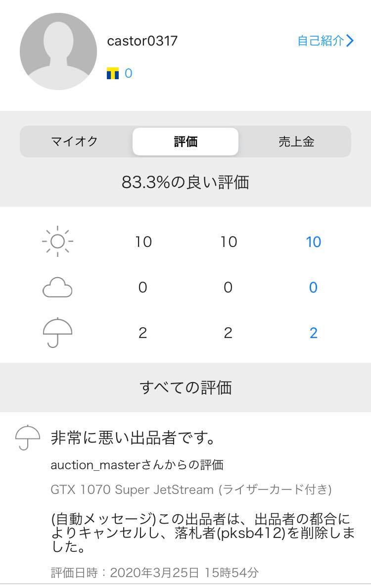Open the T-point balance 0 link

129,74
